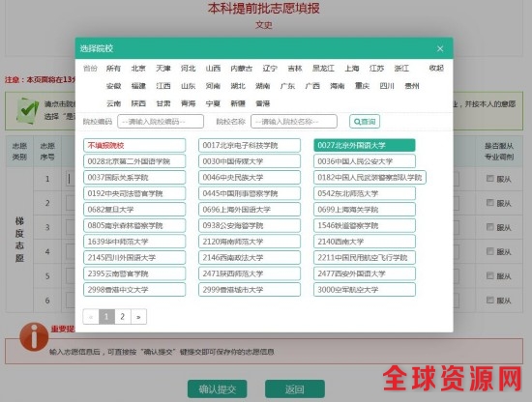
Task: Click the 返回 back button
Action: click(295, 389)
